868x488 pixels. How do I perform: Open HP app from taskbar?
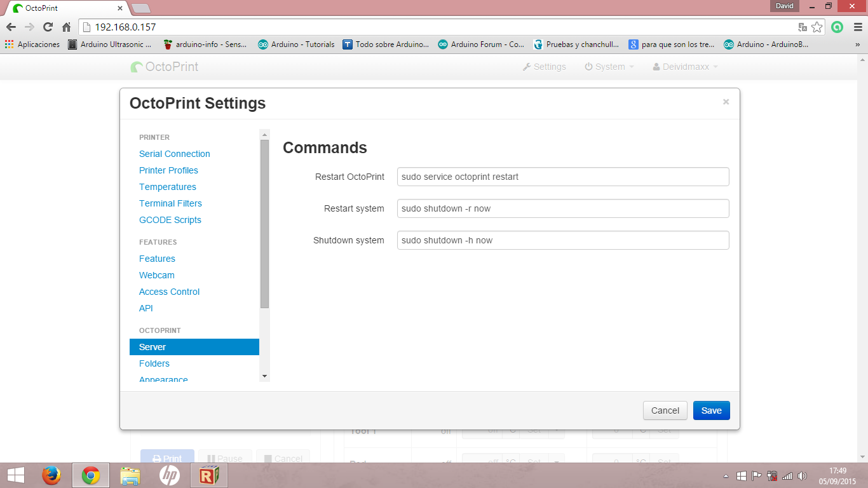(x=170, y=475)
